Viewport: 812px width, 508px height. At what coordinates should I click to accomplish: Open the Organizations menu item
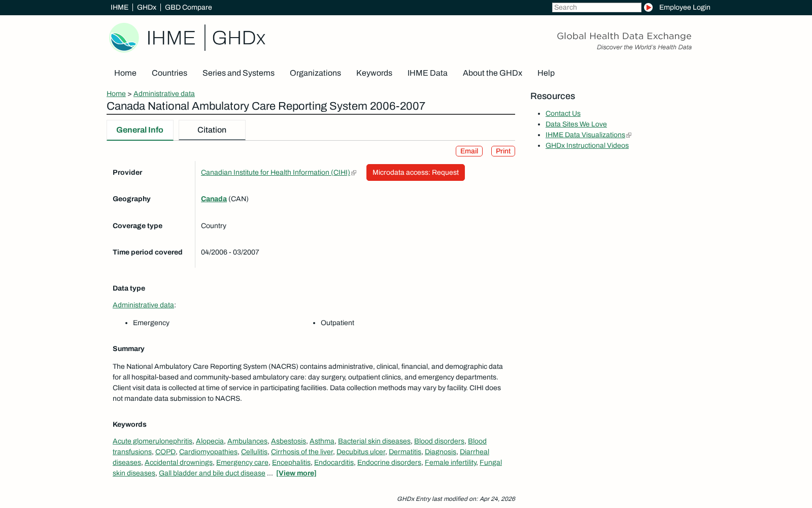[x=315, y=73]
